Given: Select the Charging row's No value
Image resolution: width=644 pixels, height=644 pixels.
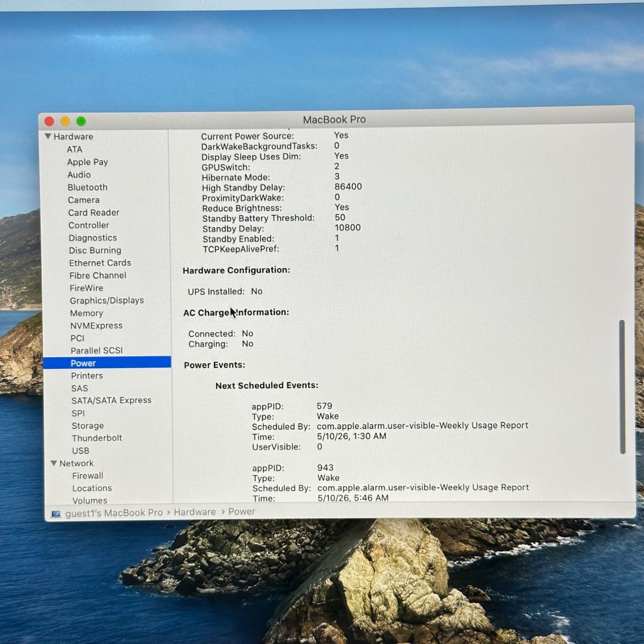Looking at the screenshot, I should [x=247, y=344].
